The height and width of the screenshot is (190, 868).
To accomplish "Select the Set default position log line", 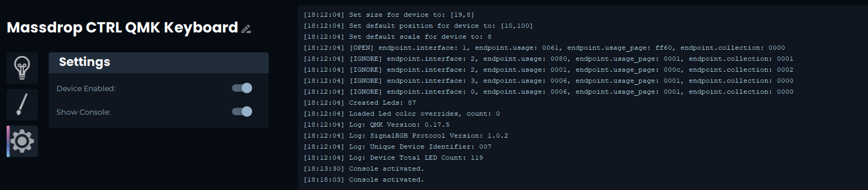I will (x=418, y=26).
